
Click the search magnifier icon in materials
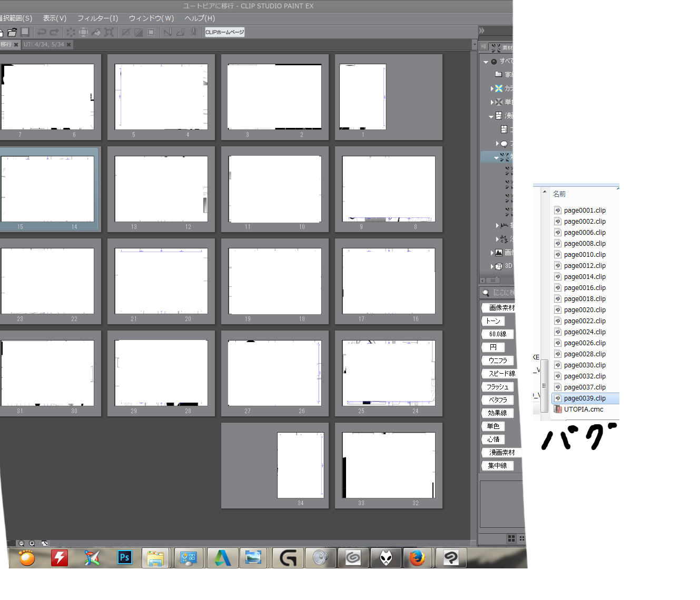click(x=486, y=293)
